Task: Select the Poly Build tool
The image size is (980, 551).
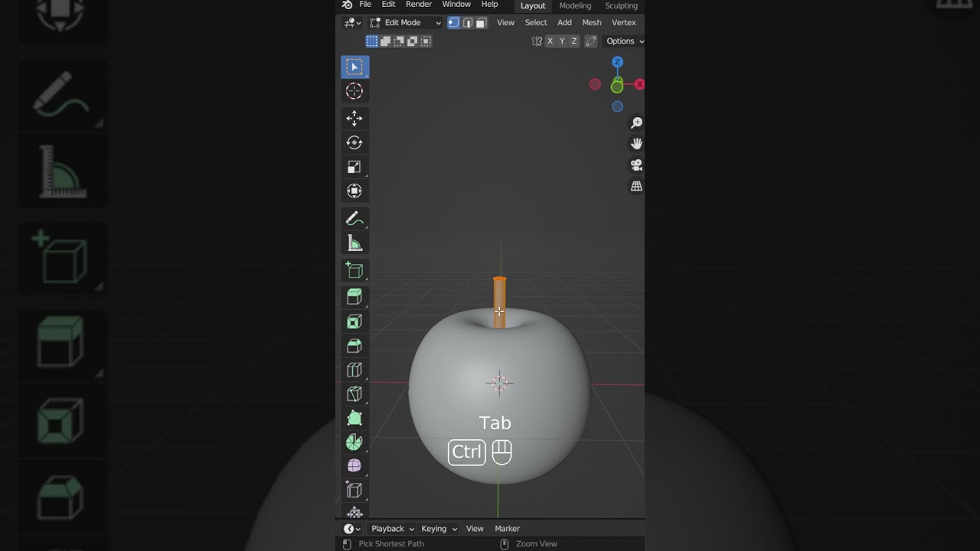Action: point(354,418)
